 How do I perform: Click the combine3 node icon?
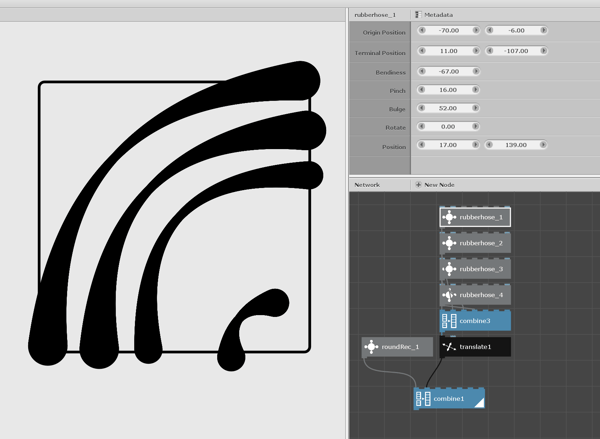449,321
